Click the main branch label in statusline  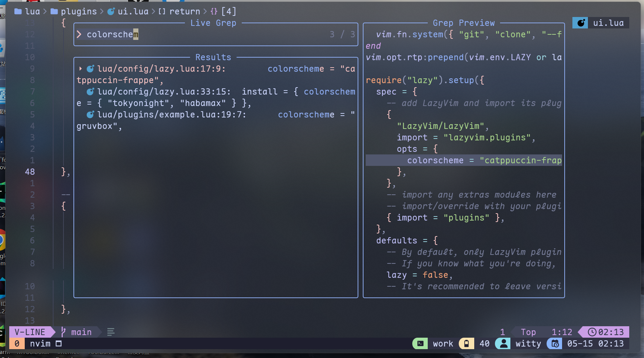81,332
